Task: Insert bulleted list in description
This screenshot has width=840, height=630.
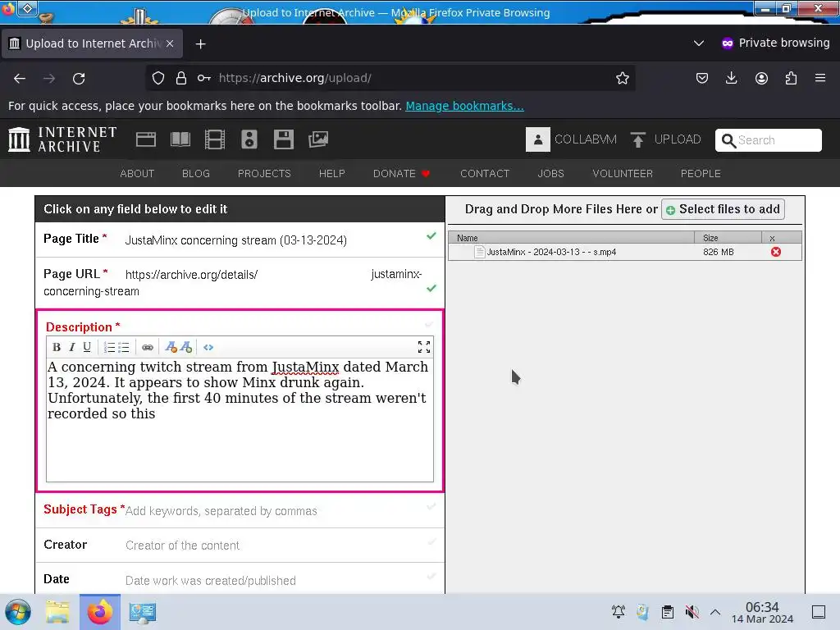Action: (x=124, y=347)
